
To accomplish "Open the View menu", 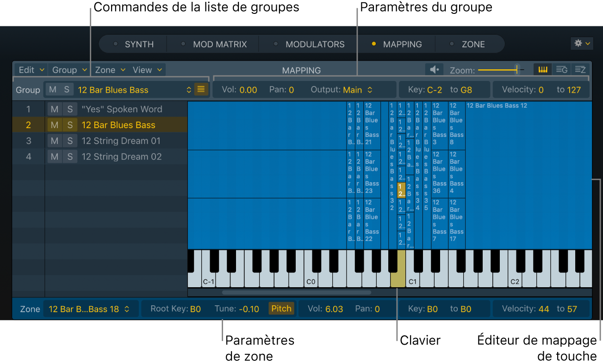I will [148, 70].
